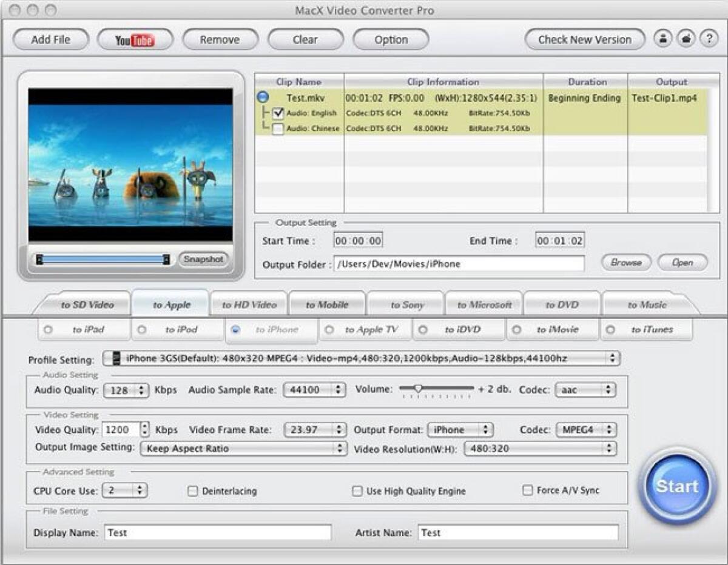Click the user account icon
This screenshot has height=565, width=728.
[x=664, y=39]
